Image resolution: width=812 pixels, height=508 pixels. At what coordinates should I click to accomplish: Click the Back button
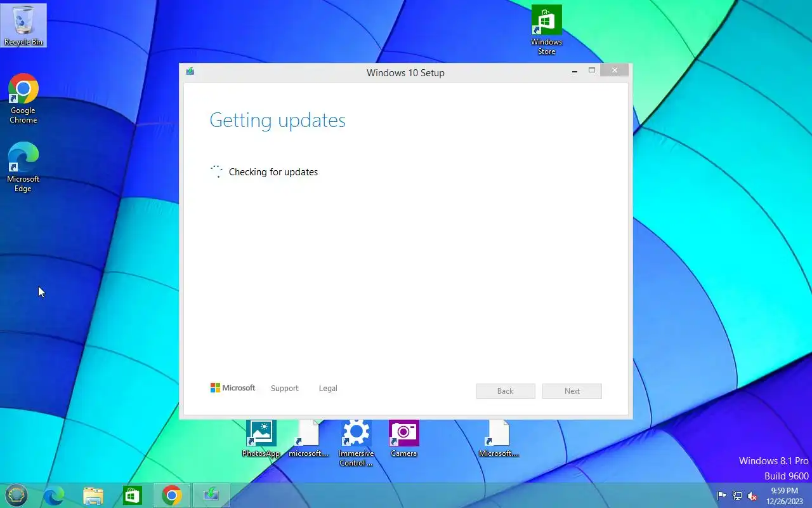[x=506, y=391]
